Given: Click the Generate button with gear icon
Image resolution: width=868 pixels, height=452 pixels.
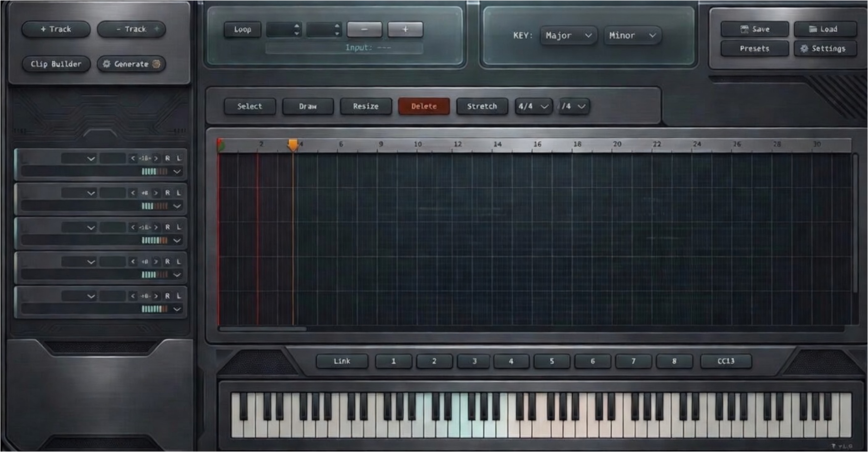Looking at the screenshot, I should coord(131,64).
